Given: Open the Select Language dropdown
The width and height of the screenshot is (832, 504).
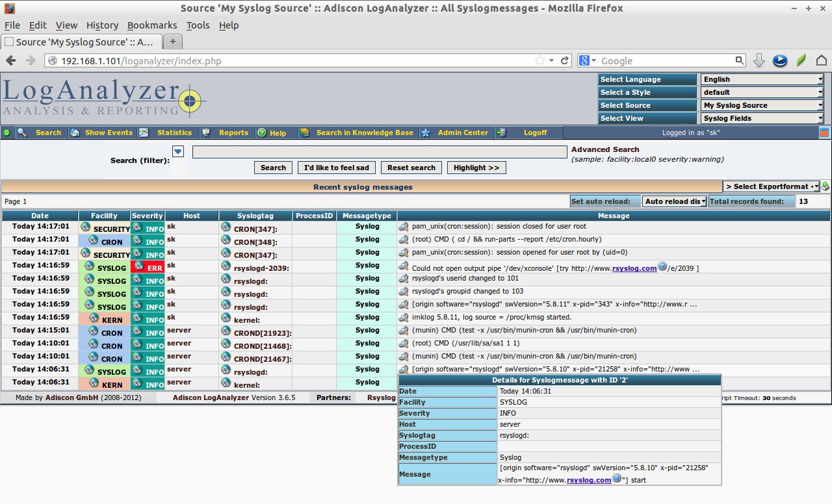Looking at the screenshot, I should click(x=762, y=79).
